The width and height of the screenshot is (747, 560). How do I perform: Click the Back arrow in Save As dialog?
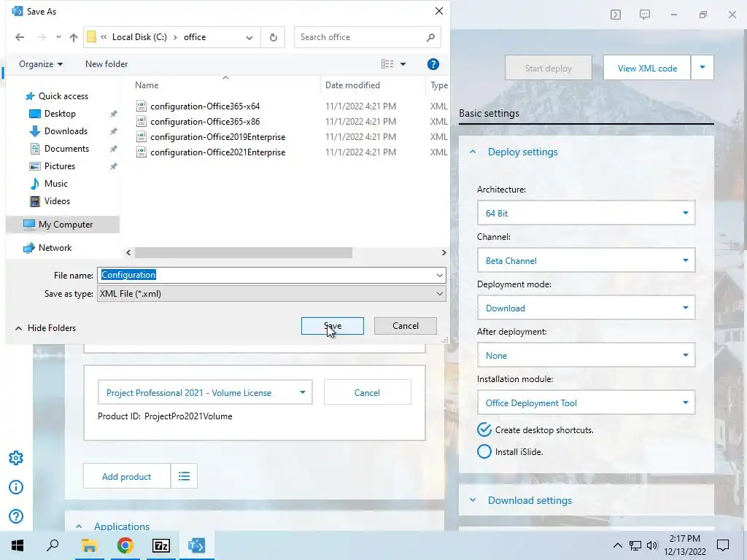click(x=20, y=37)
